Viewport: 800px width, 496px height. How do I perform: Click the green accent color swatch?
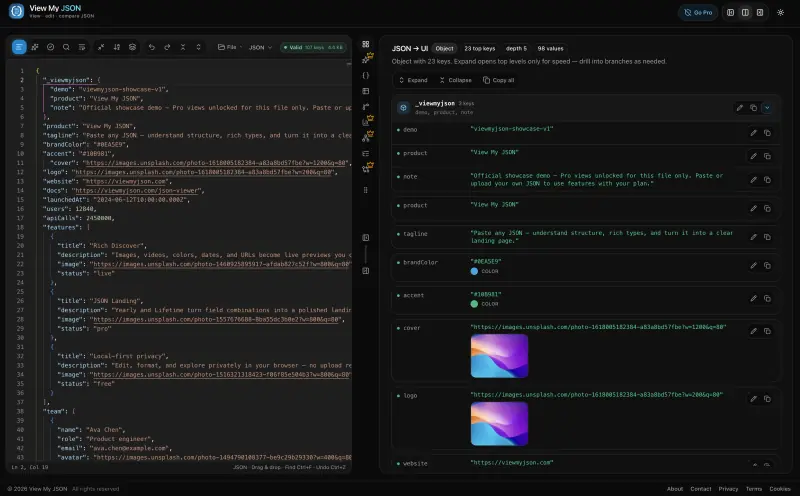474,304
